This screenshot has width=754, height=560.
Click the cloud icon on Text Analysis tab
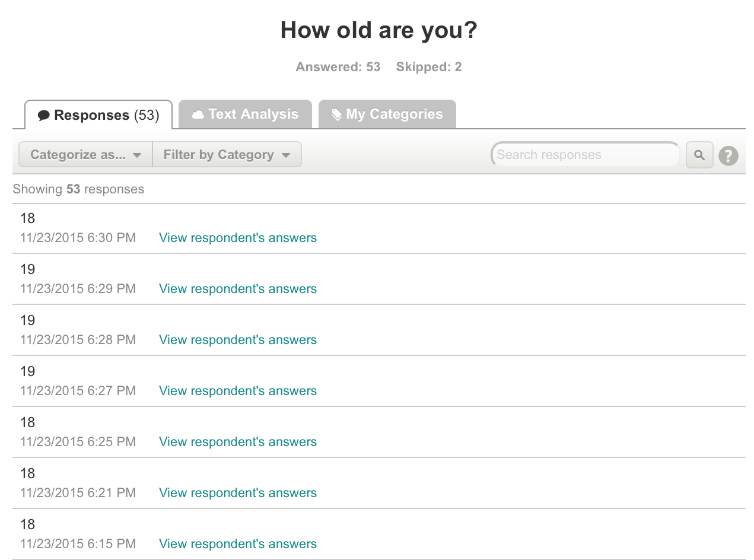pos(198,114)
